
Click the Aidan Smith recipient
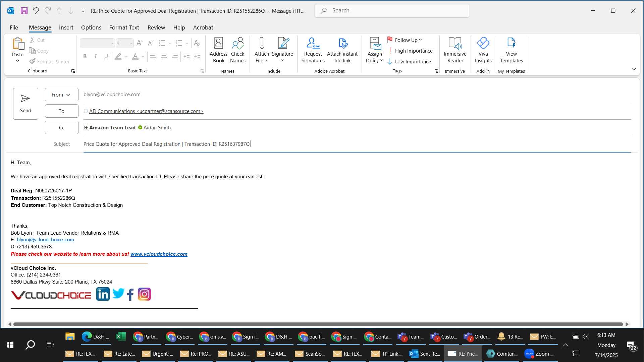(157, 127)
